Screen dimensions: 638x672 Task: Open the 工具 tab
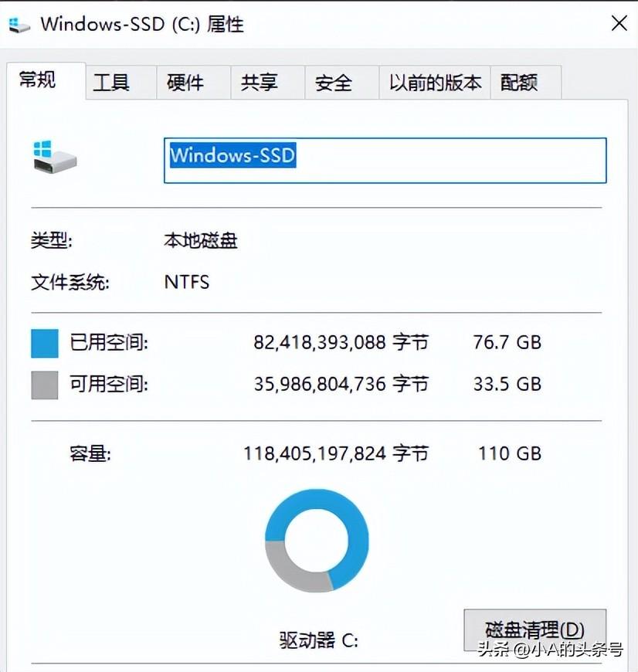click(x=120, y=83)
